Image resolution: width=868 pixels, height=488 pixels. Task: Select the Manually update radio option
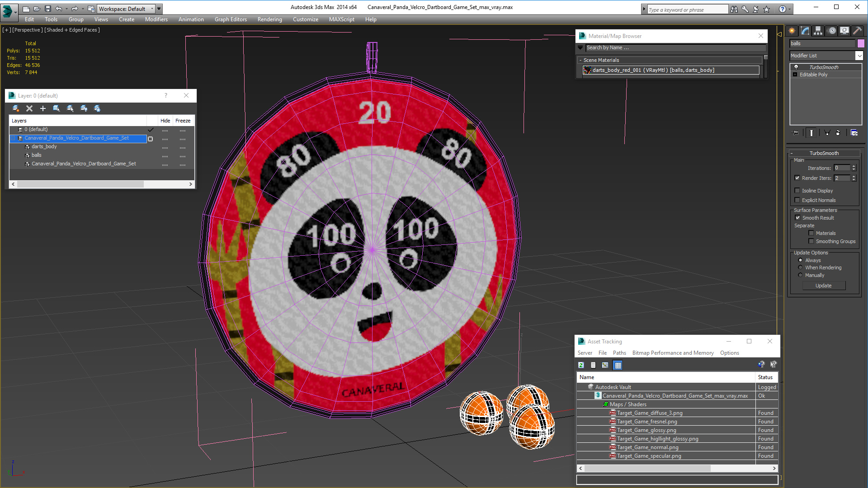point(800,275)
